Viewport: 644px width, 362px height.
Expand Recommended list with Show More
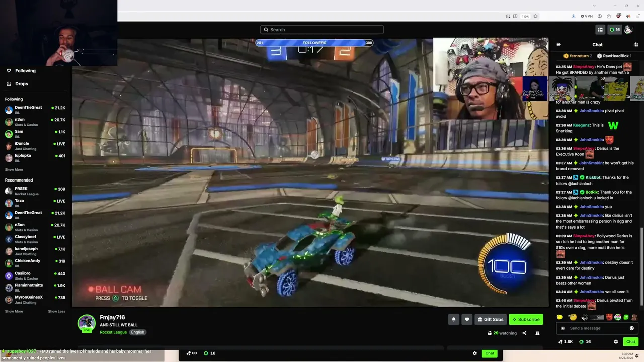(14, 311)
